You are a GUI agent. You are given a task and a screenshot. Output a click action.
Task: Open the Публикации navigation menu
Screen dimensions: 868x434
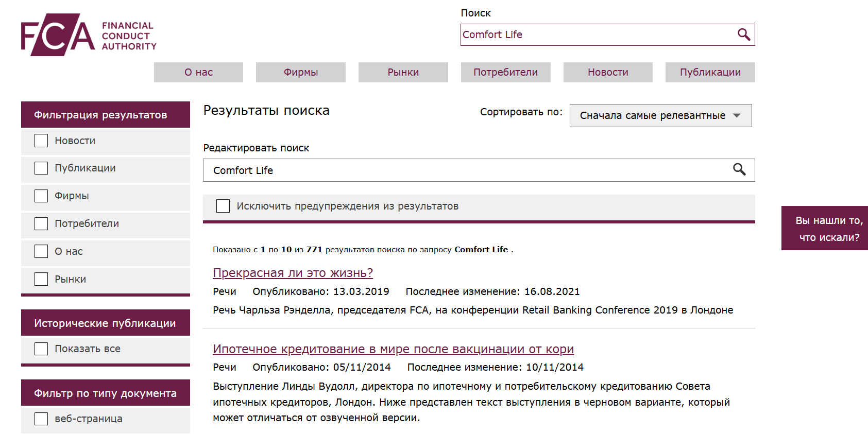tap(710, 72)
